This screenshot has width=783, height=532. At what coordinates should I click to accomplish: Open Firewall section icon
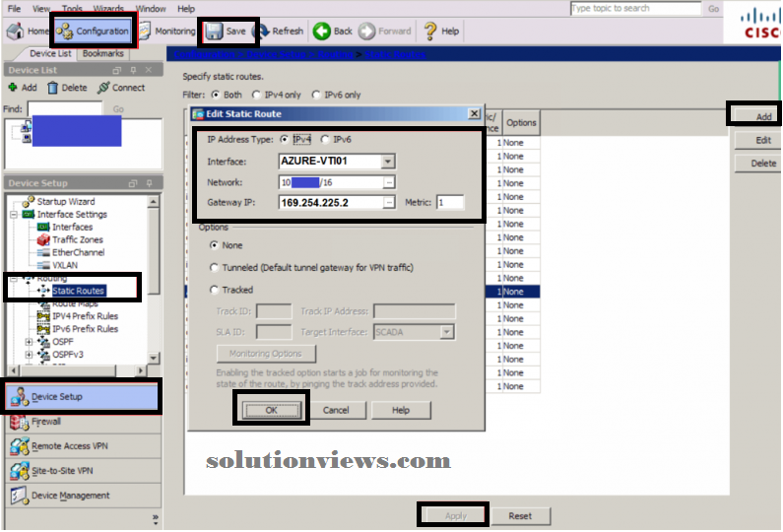20,422
